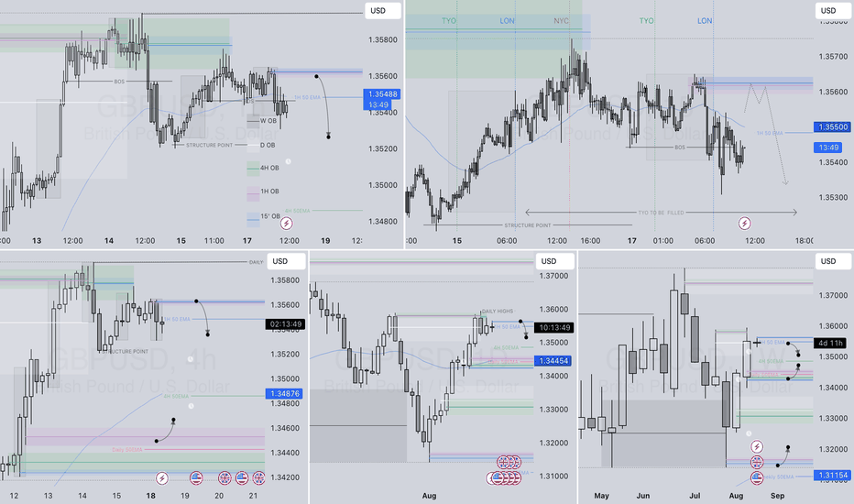Click the TYO TO BE FILLED annotation
The image size is (854, 504).
coord(661,213)
